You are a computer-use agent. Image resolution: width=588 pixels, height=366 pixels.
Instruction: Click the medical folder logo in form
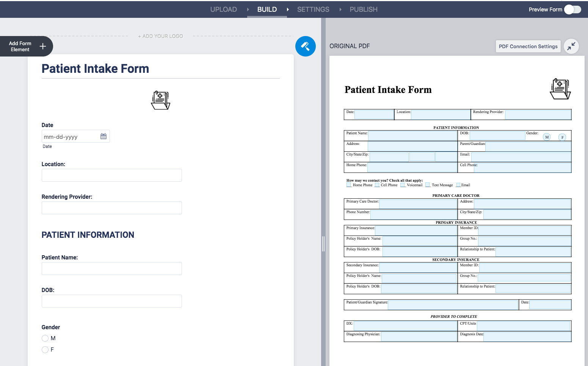click(160, 101)
